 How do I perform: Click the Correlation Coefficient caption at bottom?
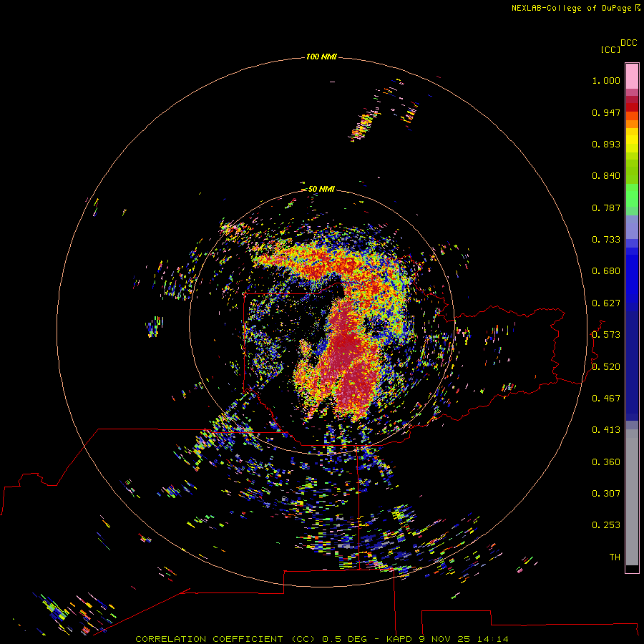322,639
